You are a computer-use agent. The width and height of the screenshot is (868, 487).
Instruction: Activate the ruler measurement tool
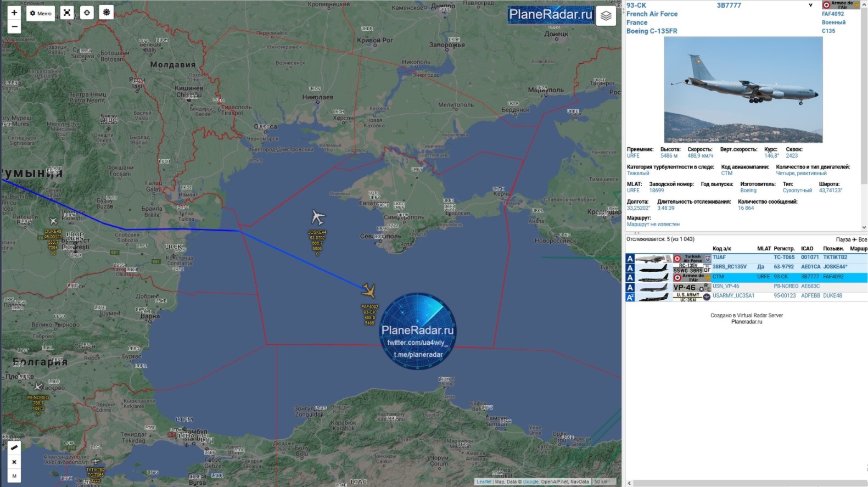(x=14, y=447)
